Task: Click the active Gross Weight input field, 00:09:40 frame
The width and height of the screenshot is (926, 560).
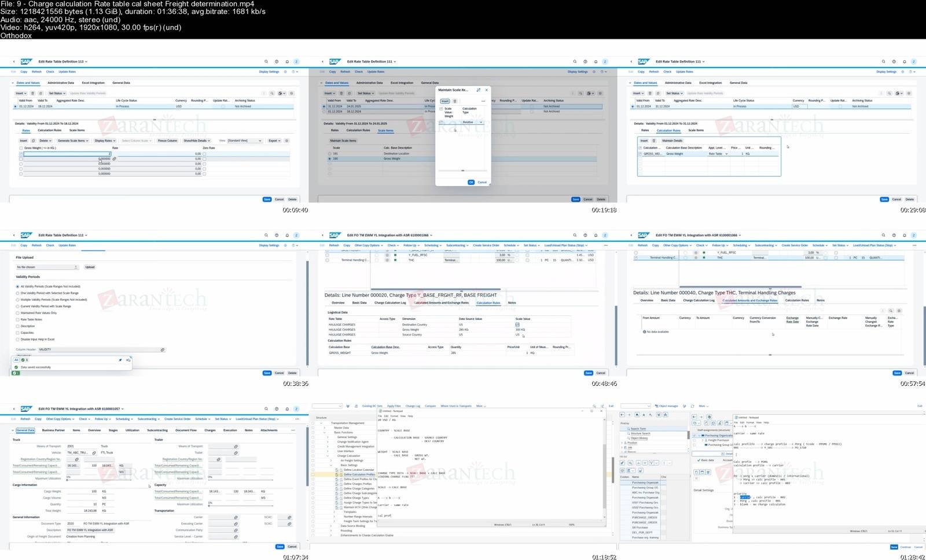Action: pyautogui.click(x=67, y=154)
